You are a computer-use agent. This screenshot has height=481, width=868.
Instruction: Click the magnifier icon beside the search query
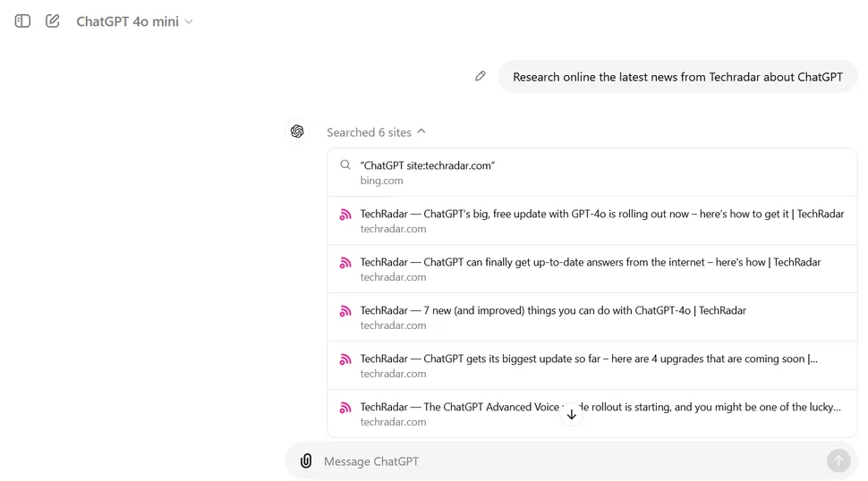pos(345,165)
